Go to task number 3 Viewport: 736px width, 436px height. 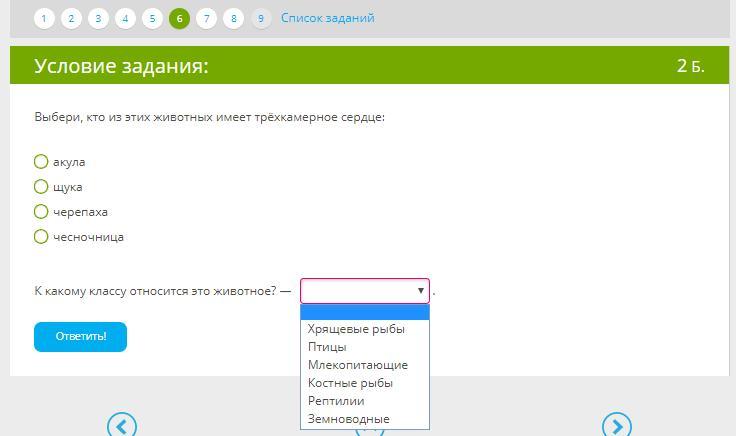(98, 19)
